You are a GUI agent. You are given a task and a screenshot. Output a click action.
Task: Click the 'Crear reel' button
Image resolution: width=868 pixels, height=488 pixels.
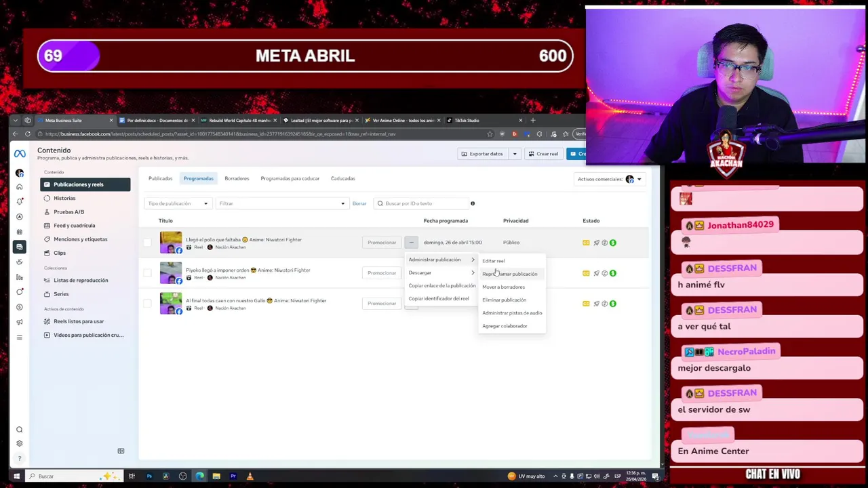tap(543, 154)
